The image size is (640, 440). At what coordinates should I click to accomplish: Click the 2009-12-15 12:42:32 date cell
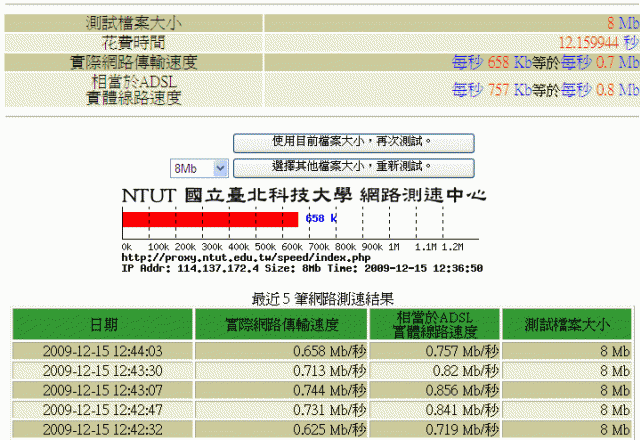click(x=102, y=429)
